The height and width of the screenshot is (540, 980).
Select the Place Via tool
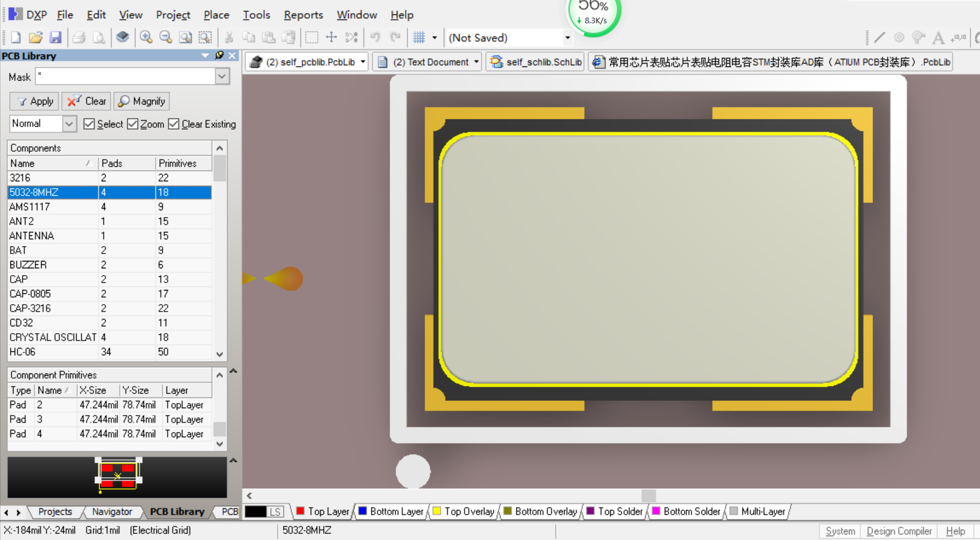click(x=919, y=38)
